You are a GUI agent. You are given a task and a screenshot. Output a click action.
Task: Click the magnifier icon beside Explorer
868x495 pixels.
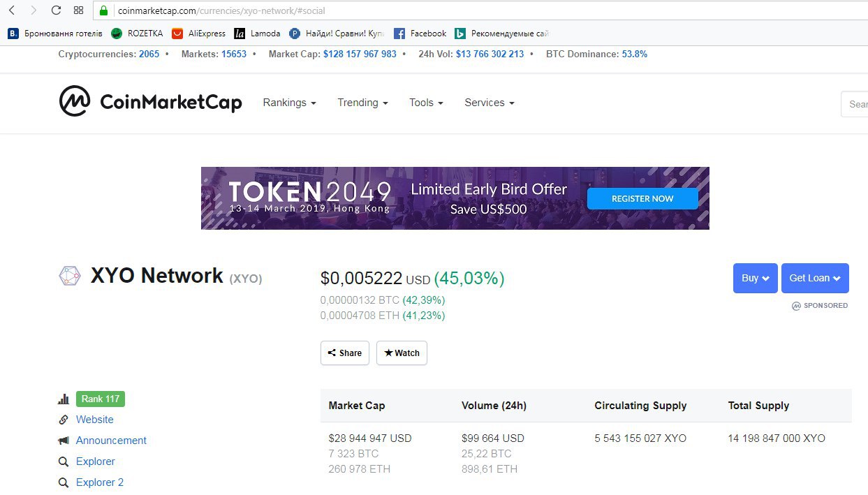pyautogui.click(x=64, y=461)
